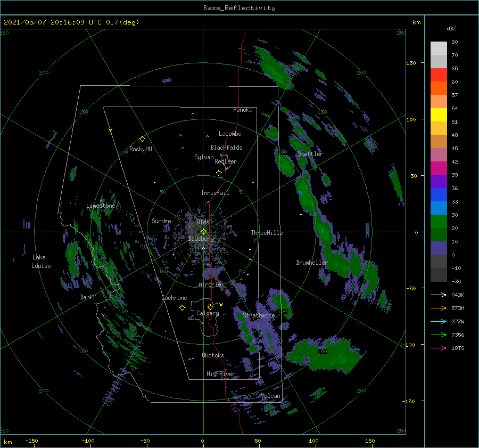The image size is (479, 448).
Task: Select the bright yellow swatch between 54 and 51
Action: [439, 115]
